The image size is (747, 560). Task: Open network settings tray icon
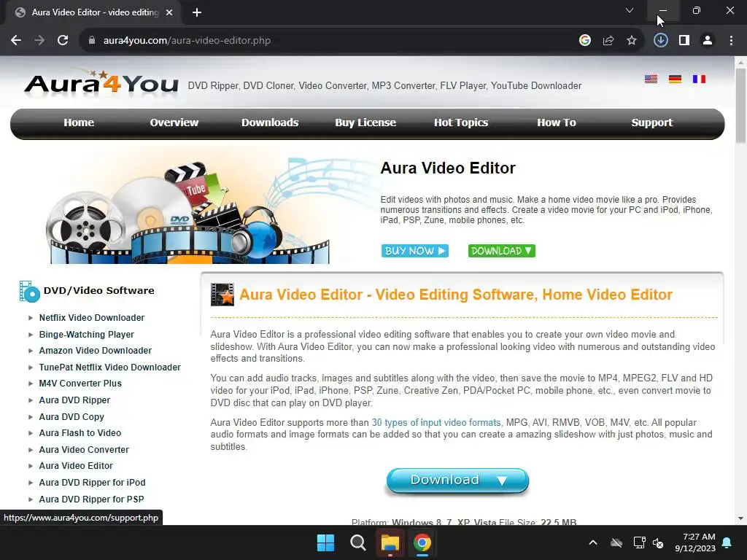(639, 542)
